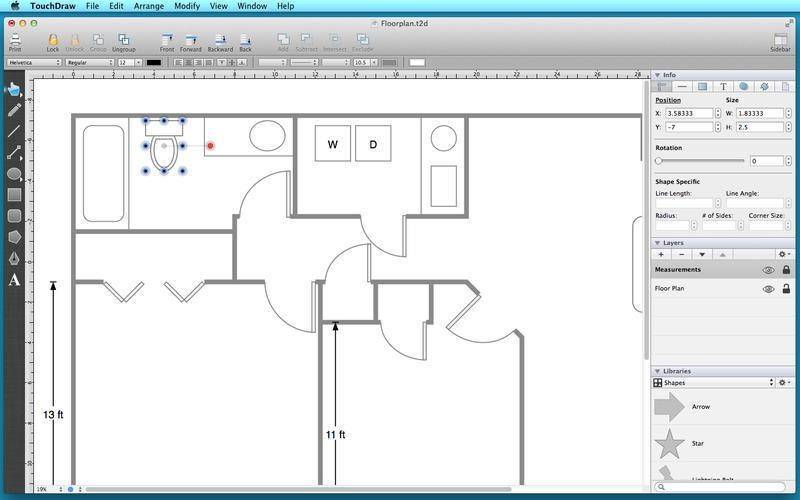Screen dimensions: 800x500
Task: Open the View menu
Action: 218,6
